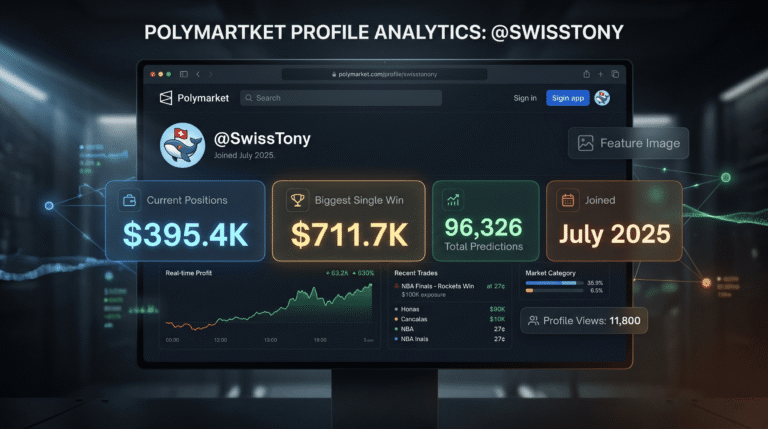Open the browser sidebar toggle icon
Image resolution: width=768 pixels, height=429 pixels.
click(184, 74)
